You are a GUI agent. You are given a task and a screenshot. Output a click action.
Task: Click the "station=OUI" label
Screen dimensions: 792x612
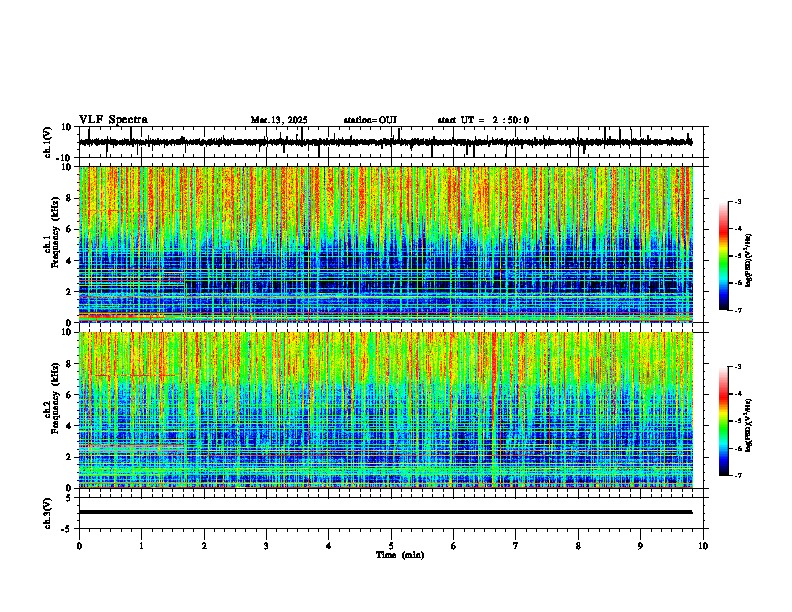tap(370, 120)
